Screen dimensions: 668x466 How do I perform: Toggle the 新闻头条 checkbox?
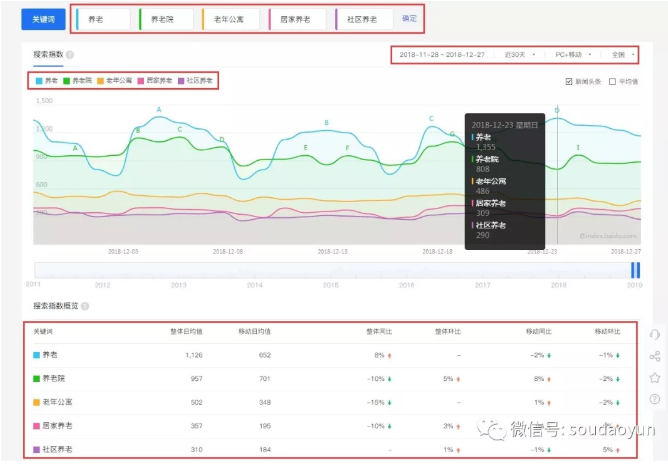coord(569,81)
